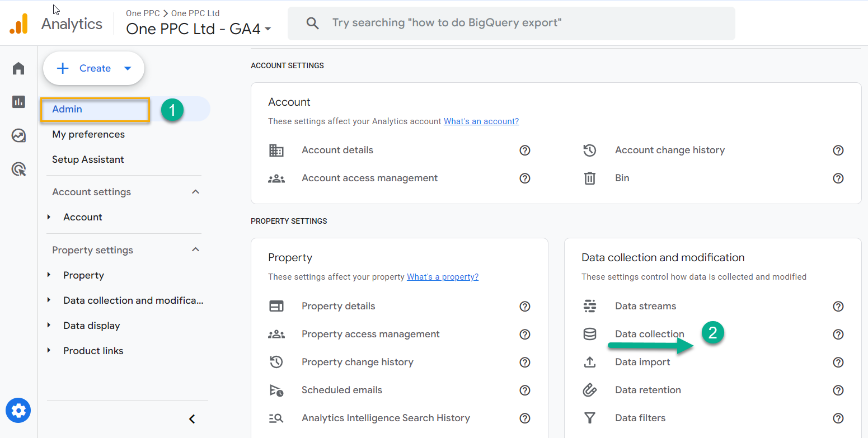
Task: Open Data streams settings
Action: (x=645, y=306)
